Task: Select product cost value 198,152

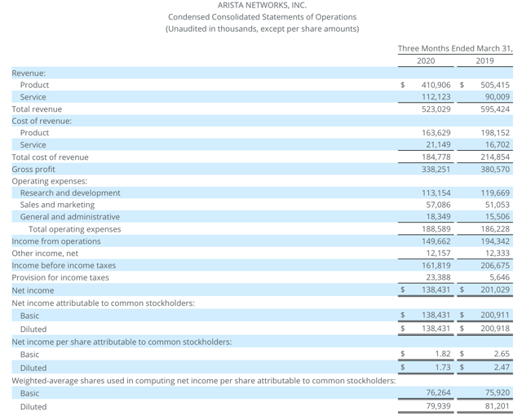Action: [x=495, y=133]
